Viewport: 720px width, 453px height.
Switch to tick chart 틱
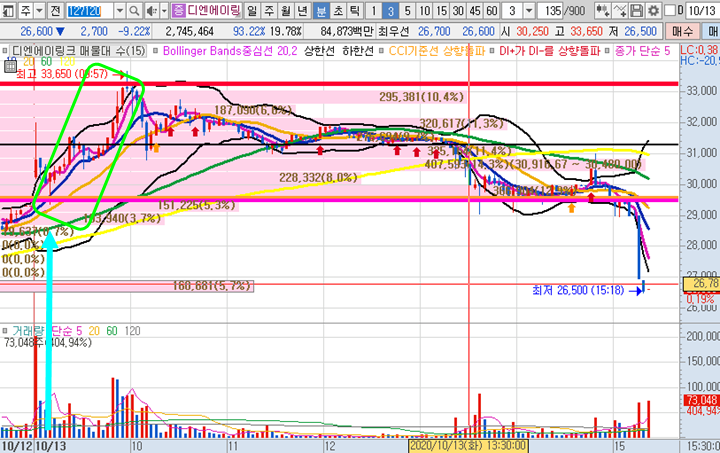(x=354, y=10)
